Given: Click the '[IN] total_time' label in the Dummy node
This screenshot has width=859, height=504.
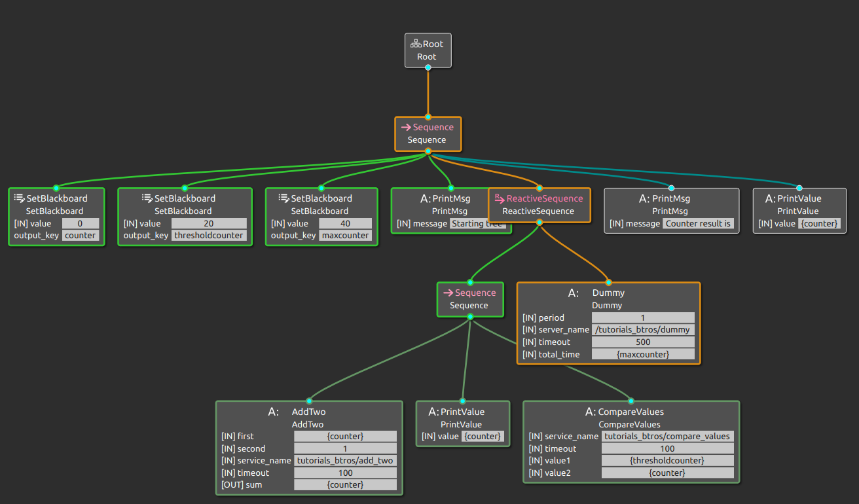Looking at the screenshot, I should tap(551, 354).
